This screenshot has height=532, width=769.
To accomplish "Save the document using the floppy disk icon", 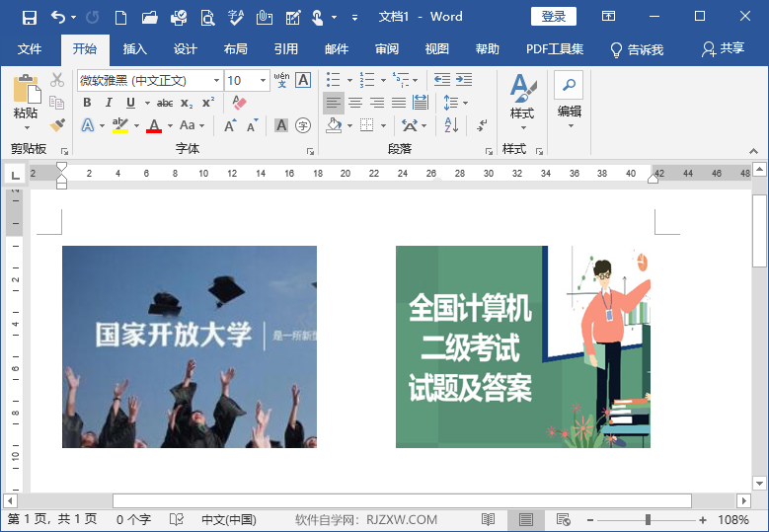I will [x=29, y=17].
